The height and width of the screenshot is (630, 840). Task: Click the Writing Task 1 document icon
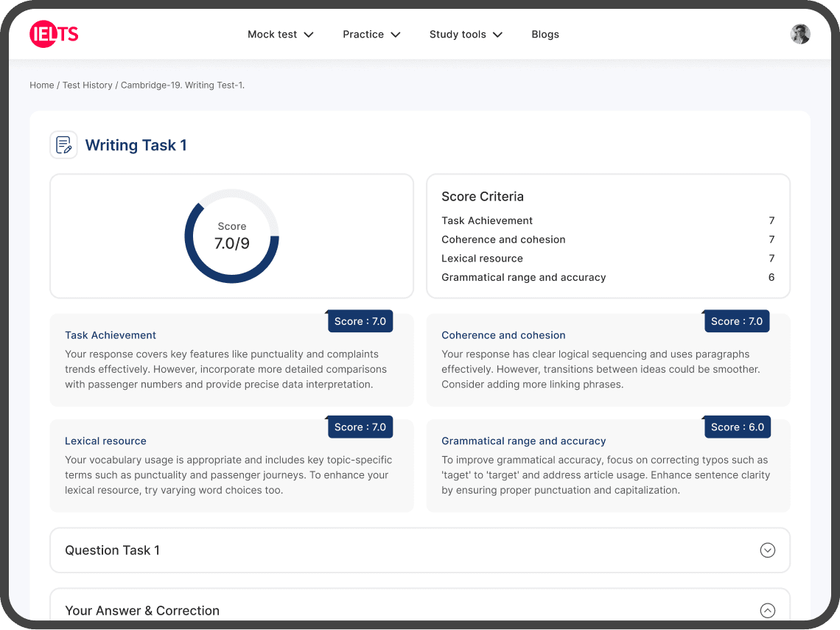[x=64, y=144]
